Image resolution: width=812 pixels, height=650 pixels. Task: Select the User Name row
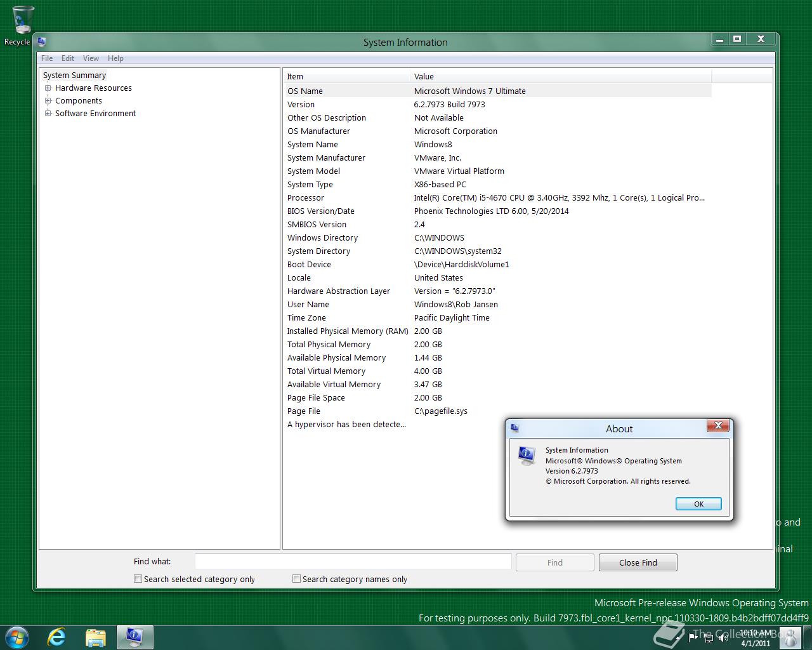(498, 304)
